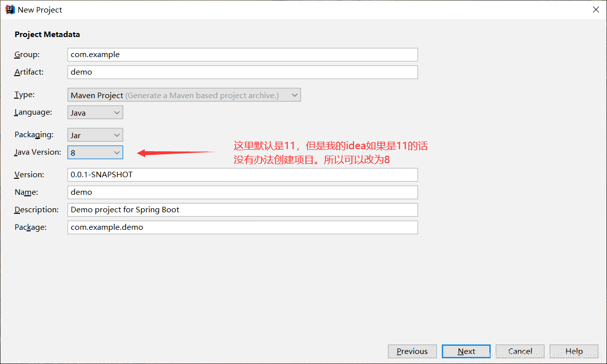Viewport: 607px width, 364px height.
Task: Close the New Project dialog
Action: (595, 10)
